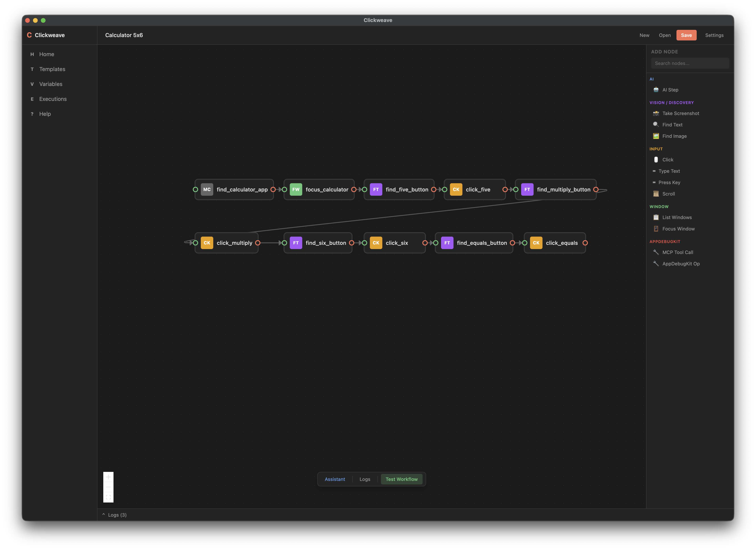This screenshot has width=756, height=550.
Task: Select the Find Text node icon
Action: click(656, 124)
